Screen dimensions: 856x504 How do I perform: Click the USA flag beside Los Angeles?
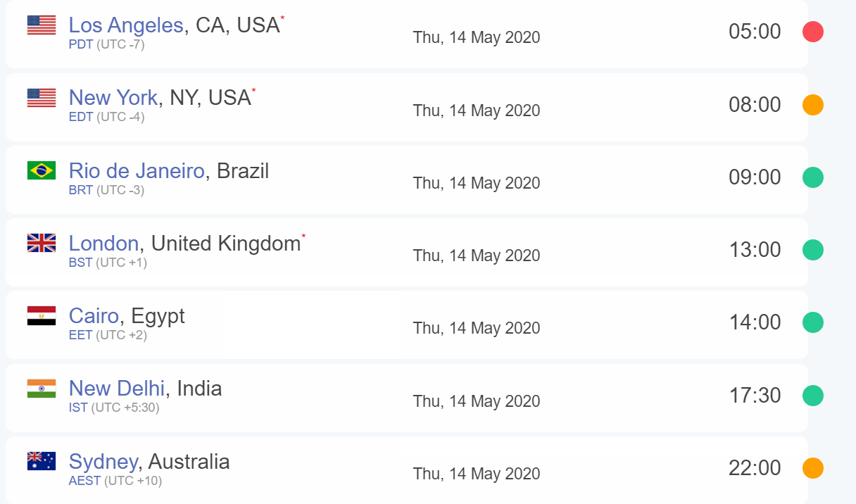(x=42, y=25)
